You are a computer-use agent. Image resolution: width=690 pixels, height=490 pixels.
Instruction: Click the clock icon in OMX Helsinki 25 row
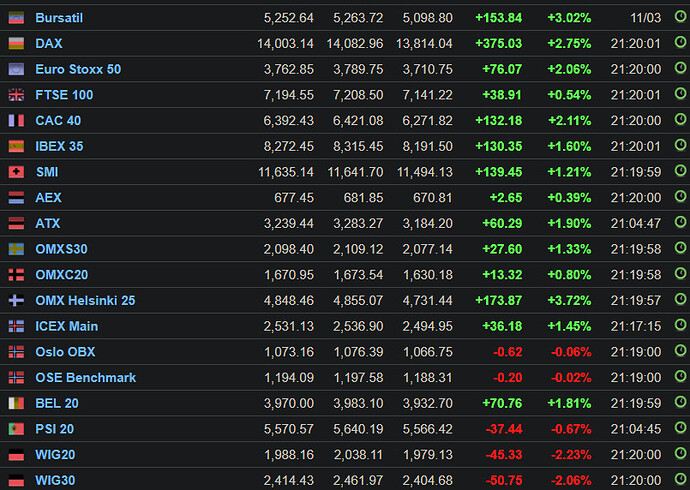pyautogui.click(x=680, y=300)
